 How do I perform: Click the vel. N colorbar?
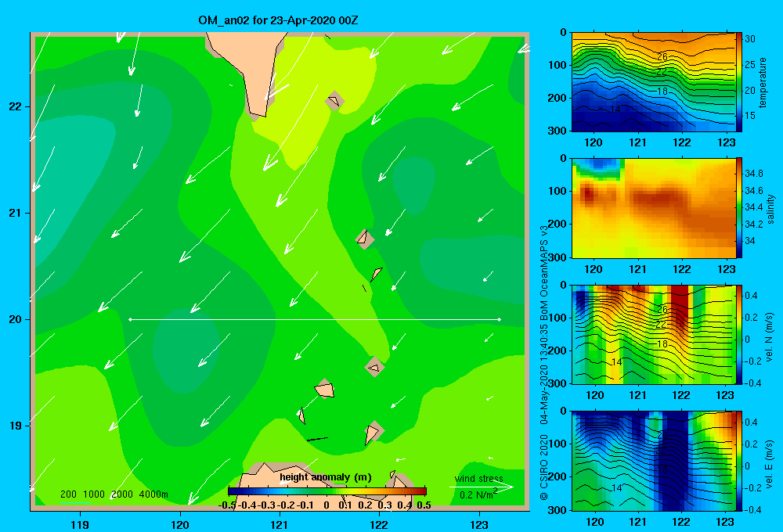point(739,334)
